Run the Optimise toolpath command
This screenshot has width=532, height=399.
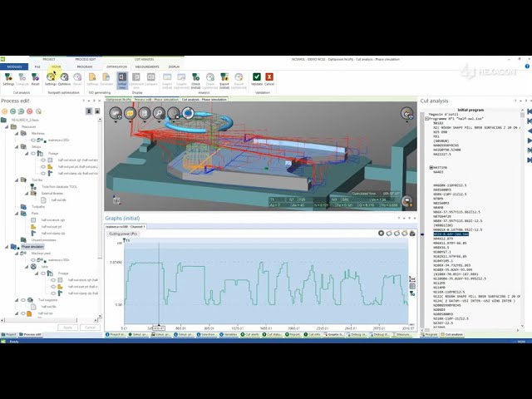pos(64,79)
